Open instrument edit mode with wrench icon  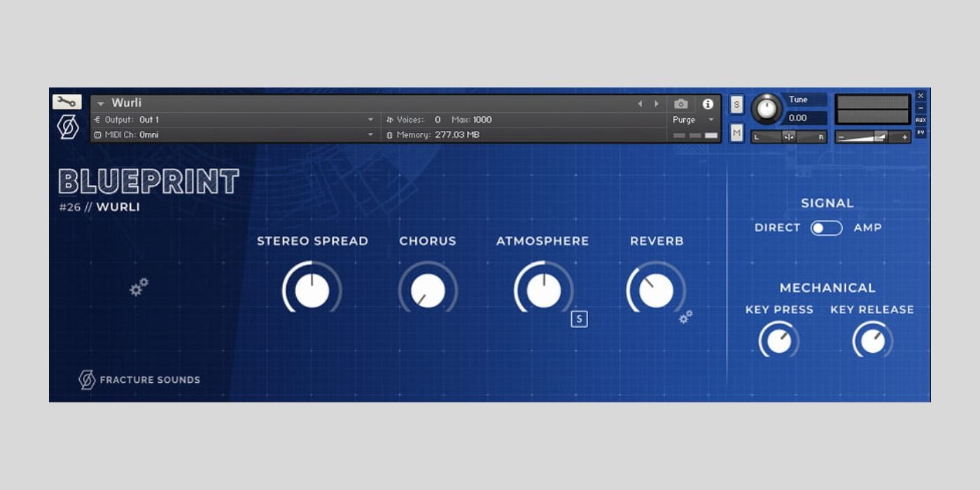point(66,102)
